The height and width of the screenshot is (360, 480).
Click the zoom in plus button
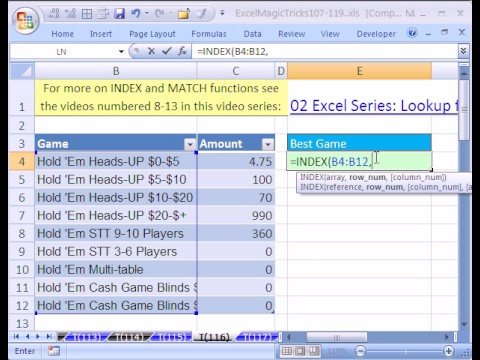[x=449, y=351]
